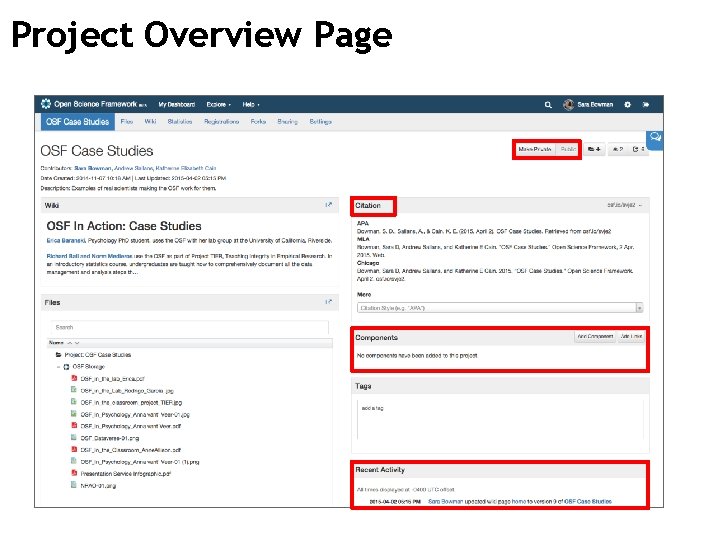Click the image icon for classroom_project_TIER.jpg
720x540 pixels.
73,402
